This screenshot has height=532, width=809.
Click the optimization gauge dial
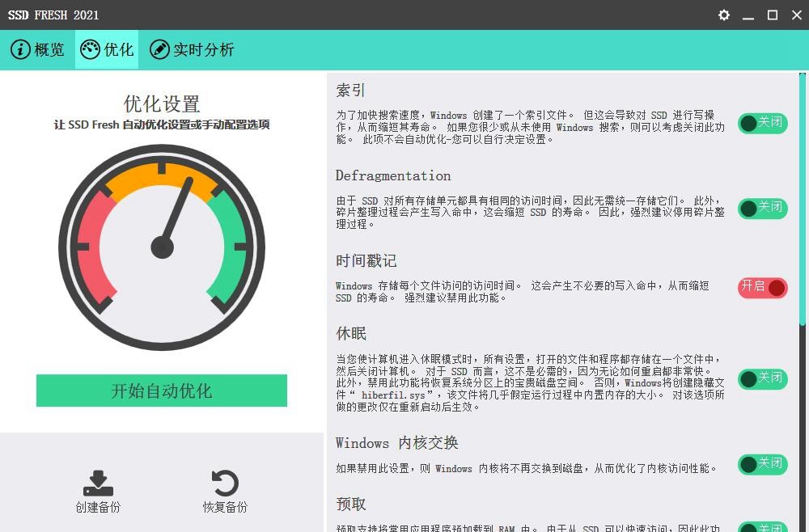(162, 247)
